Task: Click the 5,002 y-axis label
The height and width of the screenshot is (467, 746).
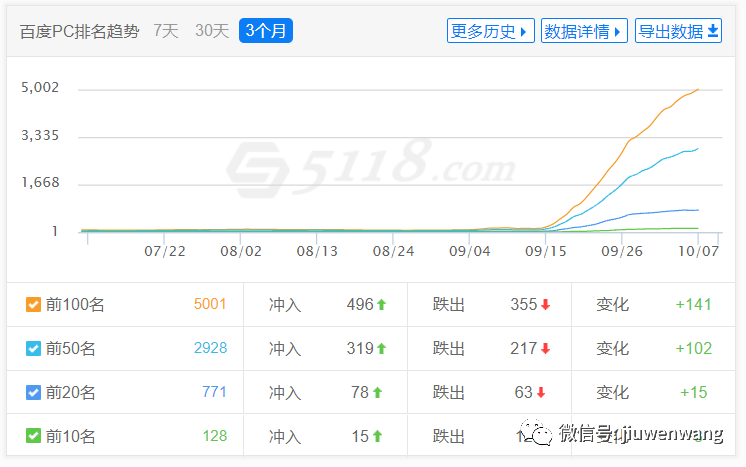Action: coord(40,88)
